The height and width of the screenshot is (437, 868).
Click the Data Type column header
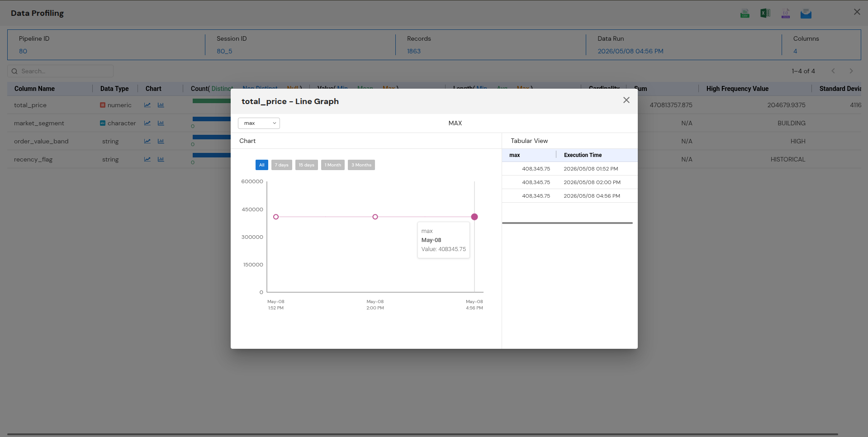(x=114, y=89)
